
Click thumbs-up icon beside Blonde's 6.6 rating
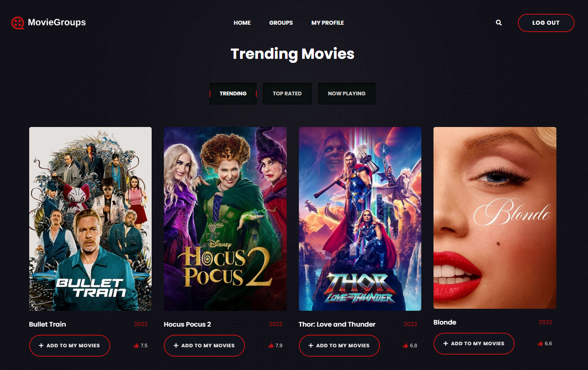click(x=540, y=344)
